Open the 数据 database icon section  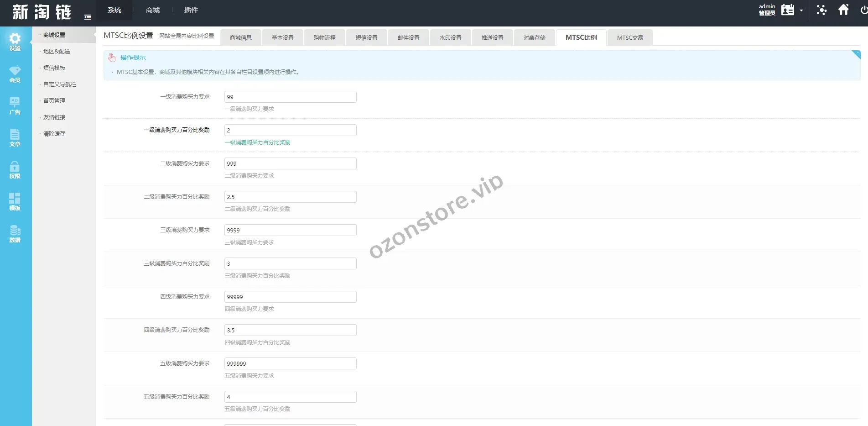point(15,233)
